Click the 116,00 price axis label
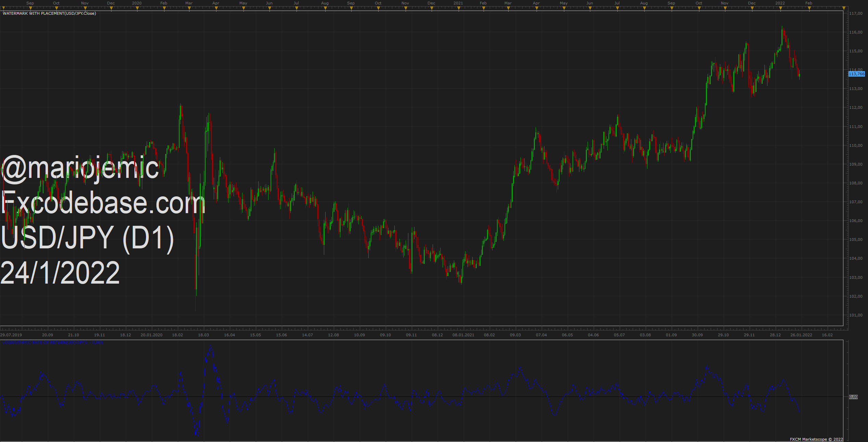 pos(856,32)
